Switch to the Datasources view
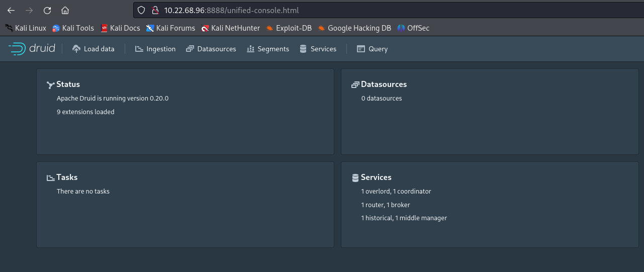 point(211,49)
